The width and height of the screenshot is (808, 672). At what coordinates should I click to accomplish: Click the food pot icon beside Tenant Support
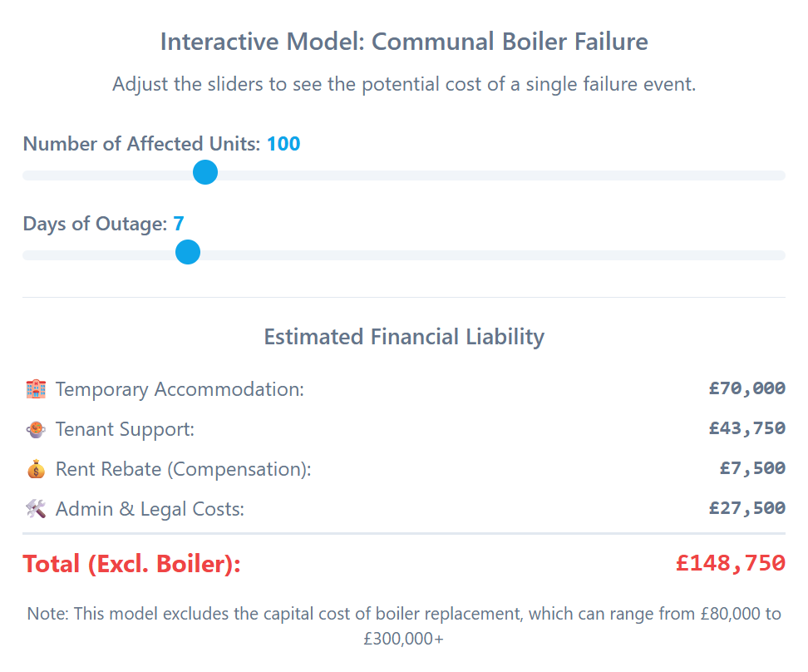pos(36,429)
